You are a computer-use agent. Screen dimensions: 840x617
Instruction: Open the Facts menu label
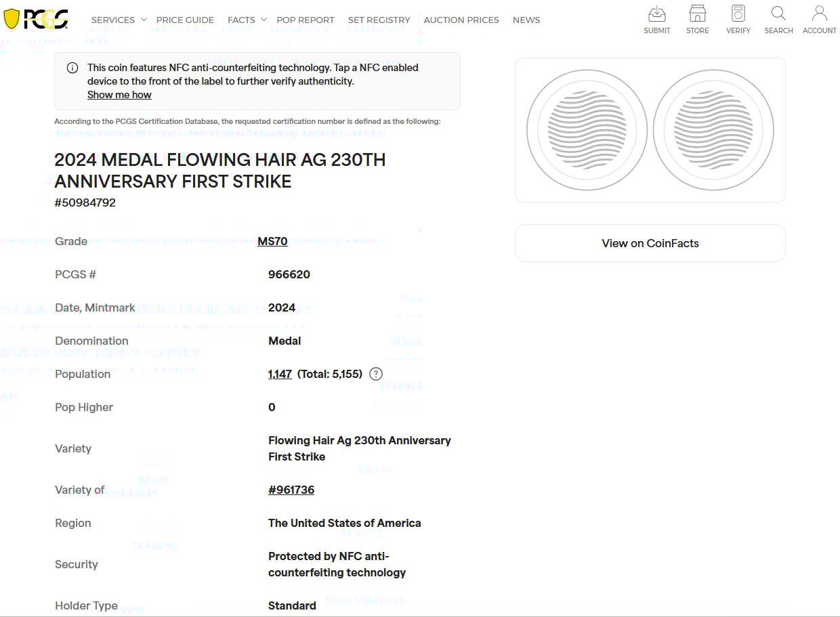click(x=241, y=20)
